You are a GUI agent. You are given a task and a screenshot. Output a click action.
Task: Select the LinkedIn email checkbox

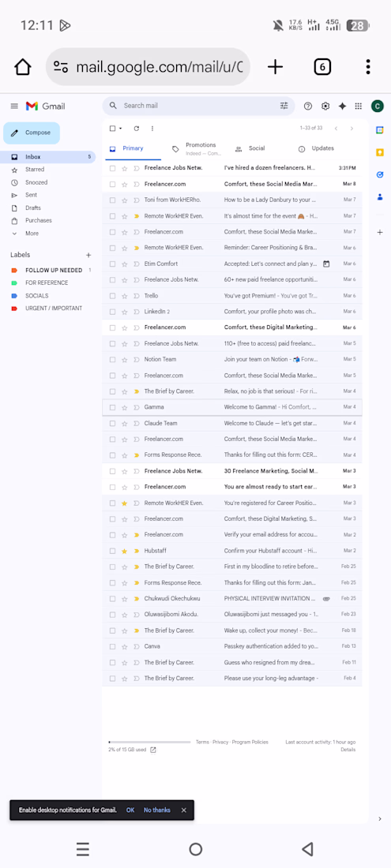[x=112, y=312]
